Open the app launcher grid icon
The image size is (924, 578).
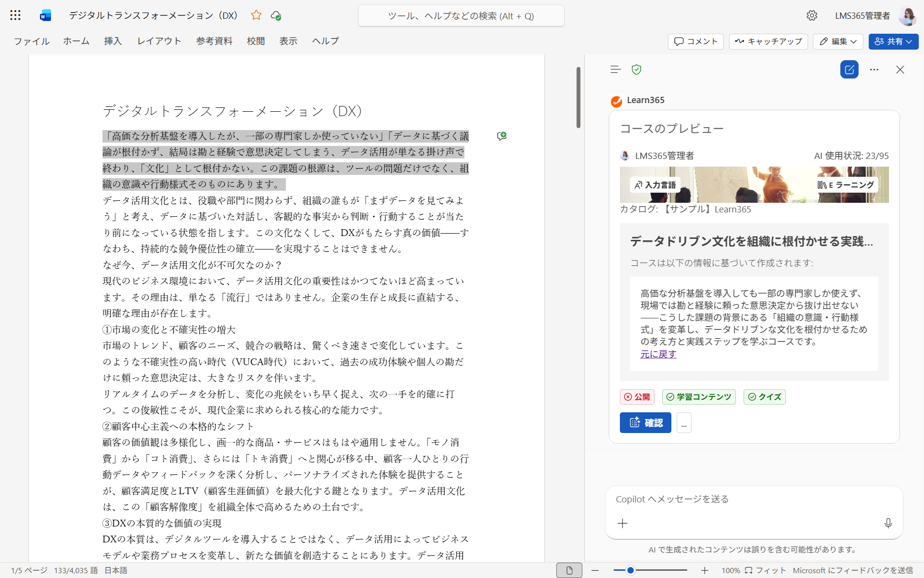point(15,15)
